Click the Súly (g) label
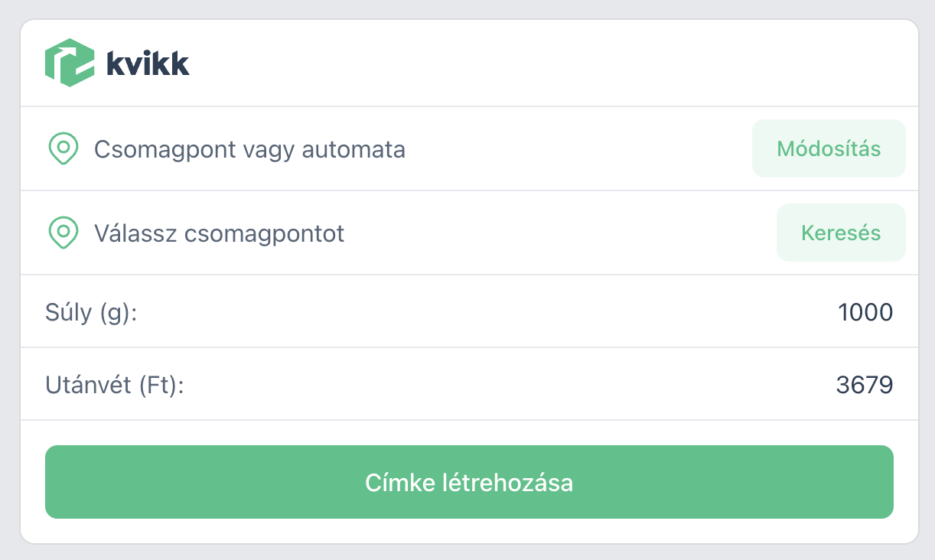This screenshot has height=560, width=935. (91, 312)
